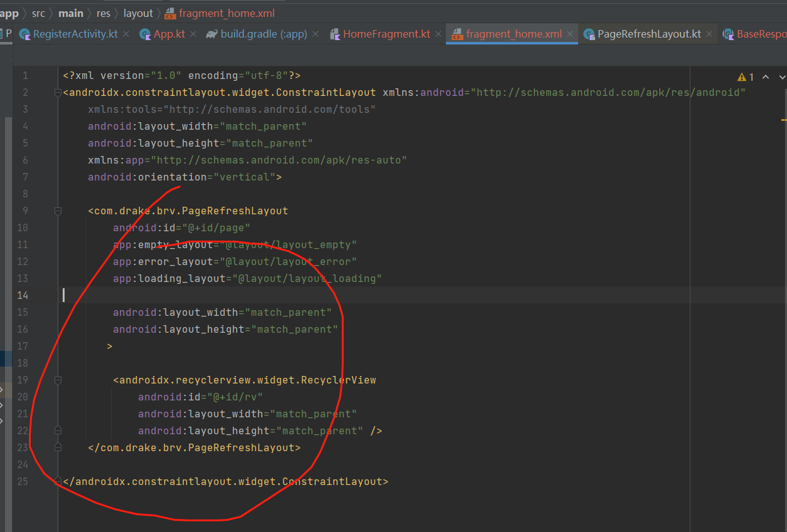
Task: Switch to the RegisterActivity.kt tab
Action: [75, 34]
